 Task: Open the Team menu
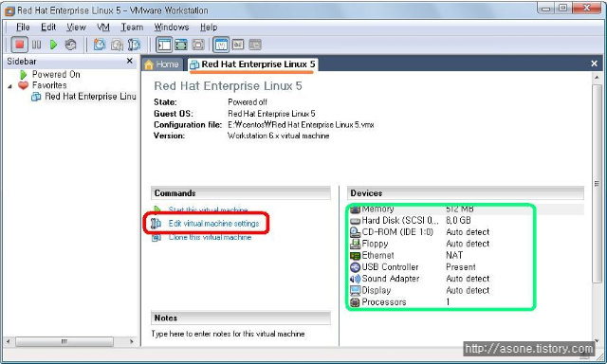tap(132, 27)
